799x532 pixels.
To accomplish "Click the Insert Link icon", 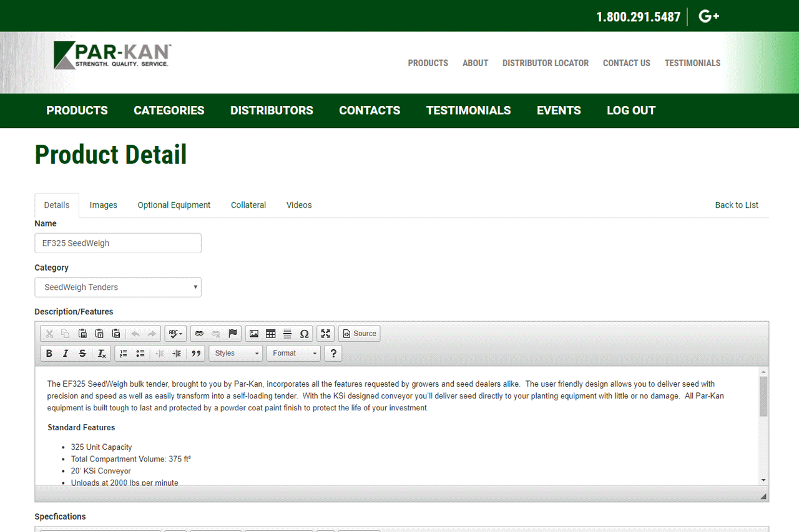I will point(199,334).
